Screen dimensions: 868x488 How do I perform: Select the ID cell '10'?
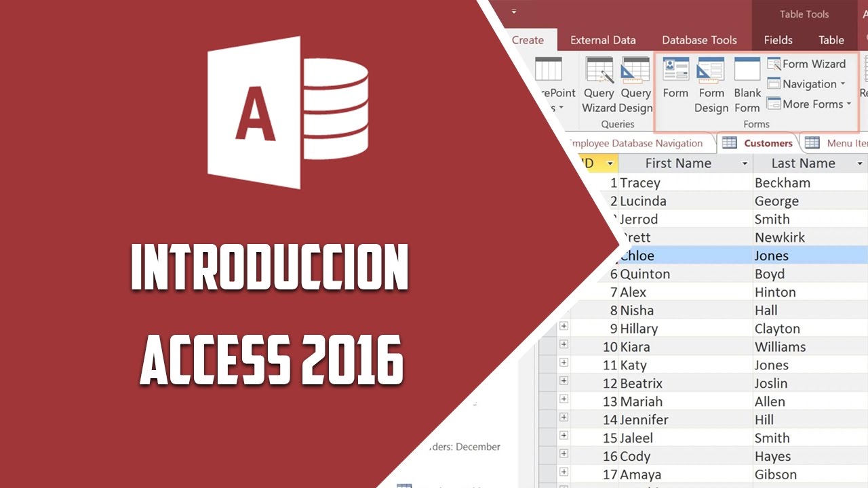[x=595, y=348]
